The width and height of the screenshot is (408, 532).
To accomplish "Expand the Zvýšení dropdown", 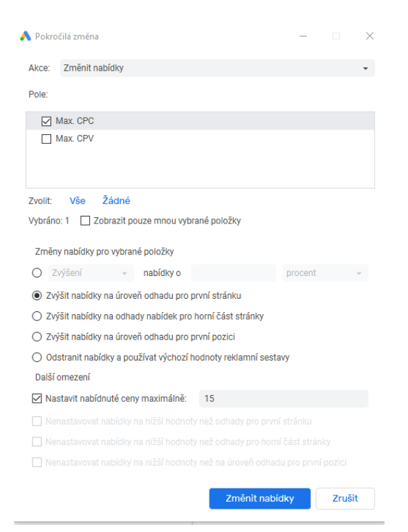I will click(x=91, y=273).
